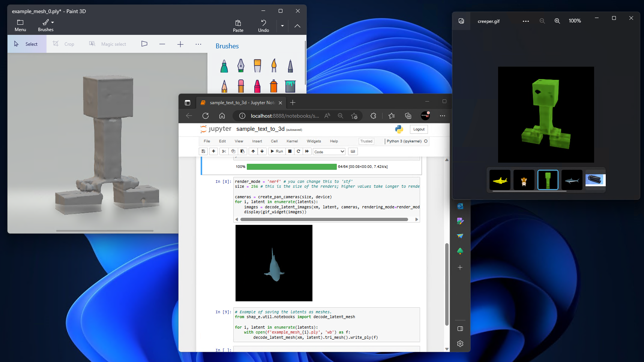Viewport: 644px width, 362px height.
Task: Open the Kernel menu in Jupyter
Action: point(292,141)
